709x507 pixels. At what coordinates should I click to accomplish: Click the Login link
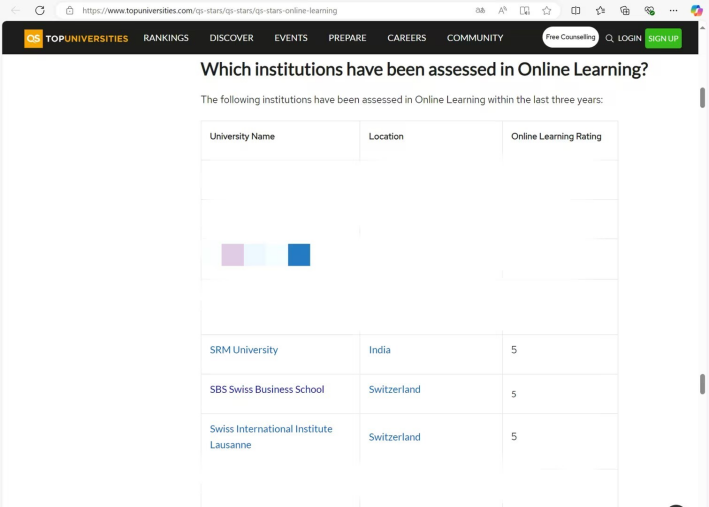click(629, 38)
